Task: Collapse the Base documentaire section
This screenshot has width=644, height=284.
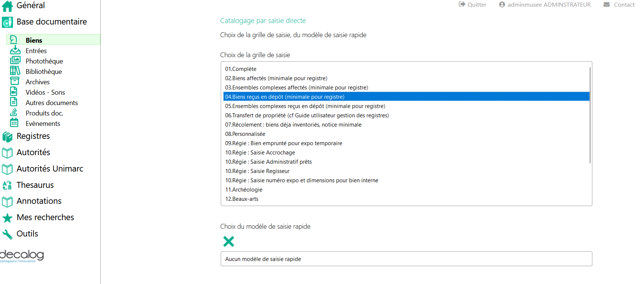Action: click(52, 22)
